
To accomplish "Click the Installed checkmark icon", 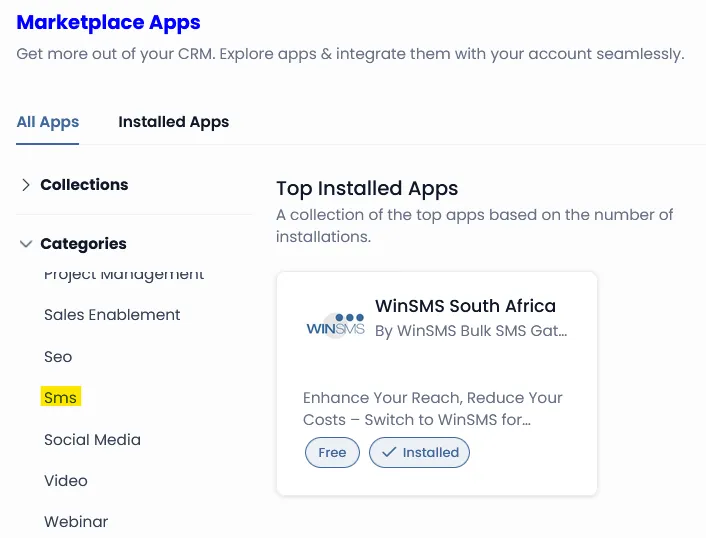I will tap(388, 452).
